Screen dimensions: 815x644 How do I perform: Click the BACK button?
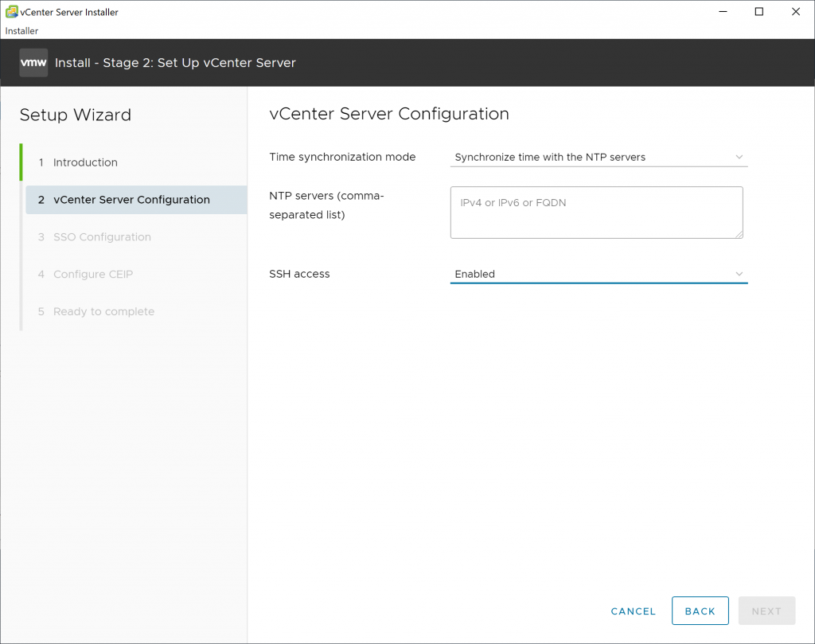[x=700, y=611]
